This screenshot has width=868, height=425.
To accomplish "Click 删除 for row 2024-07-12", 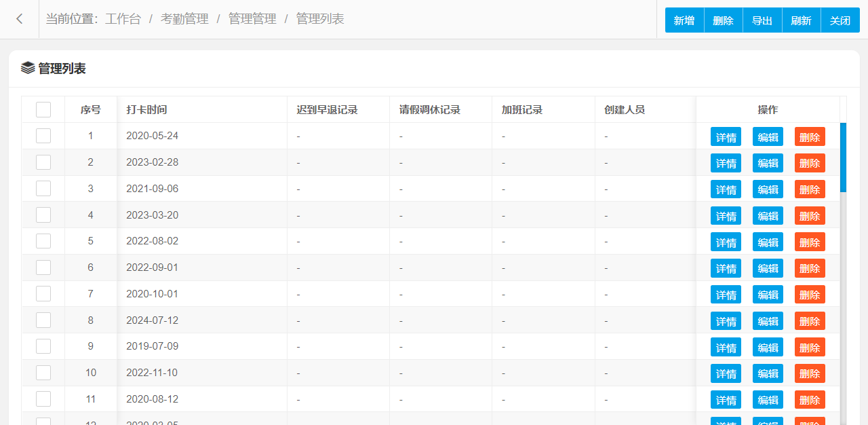I will [x=810, y=321].
